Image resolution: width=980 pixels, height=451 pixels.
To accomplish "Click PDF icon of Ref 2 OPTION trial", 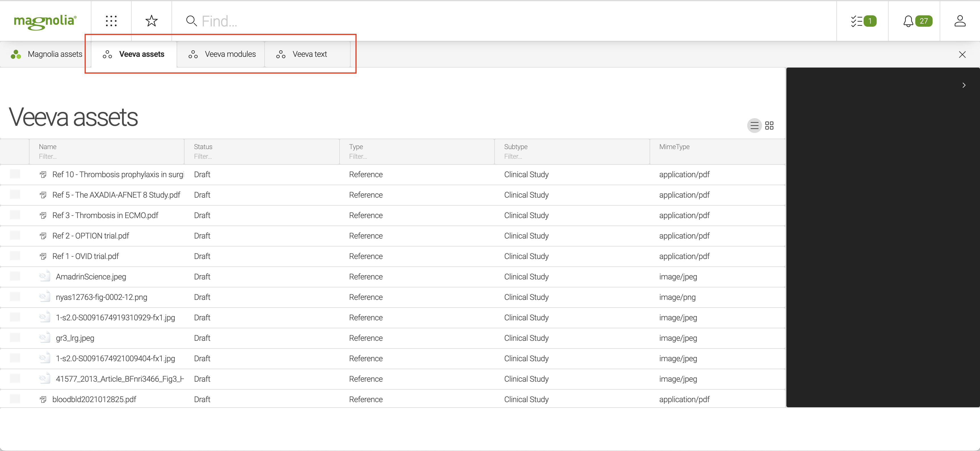I will pyautogui.click(x=43, y=236).
